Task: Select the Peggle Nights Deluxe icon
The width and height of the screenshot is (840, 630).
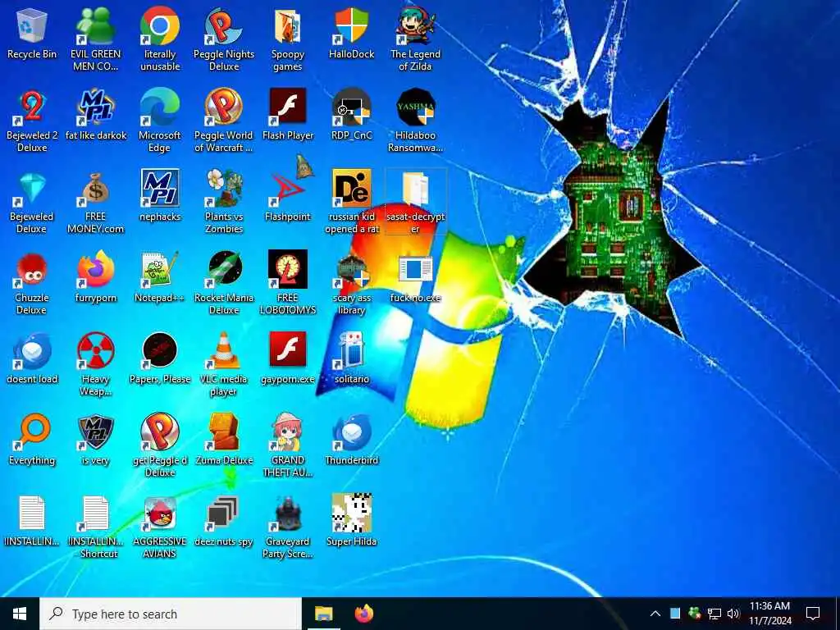Action: (223, 39)
